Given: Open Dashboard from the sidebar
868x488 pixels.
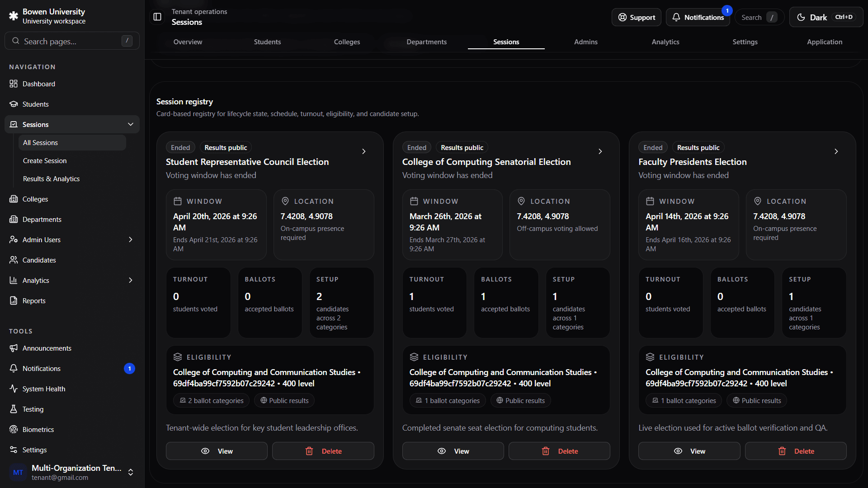Looking at the screenshot, I should click(x=72, y=84).
